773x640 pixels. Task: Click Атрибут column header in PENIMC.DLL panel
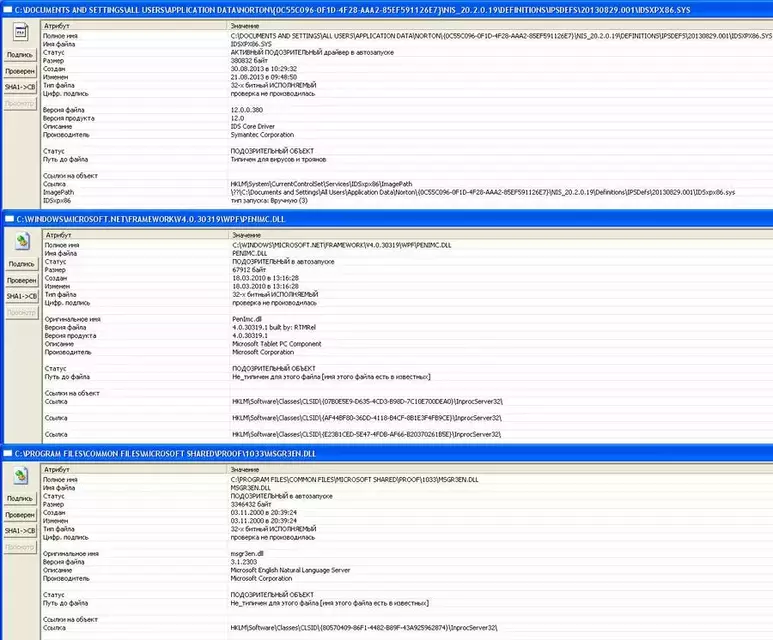136,235
